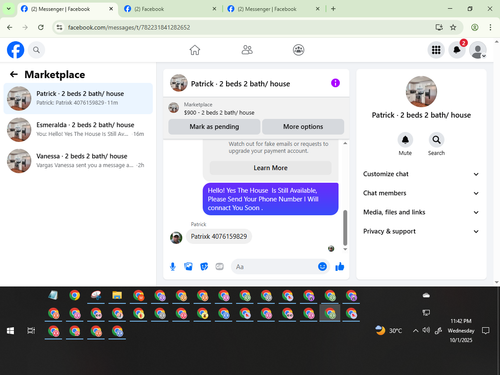This screenshot has height=375, width=500.
Task: Open the Facebook logo home link
Action: point(16,50)
